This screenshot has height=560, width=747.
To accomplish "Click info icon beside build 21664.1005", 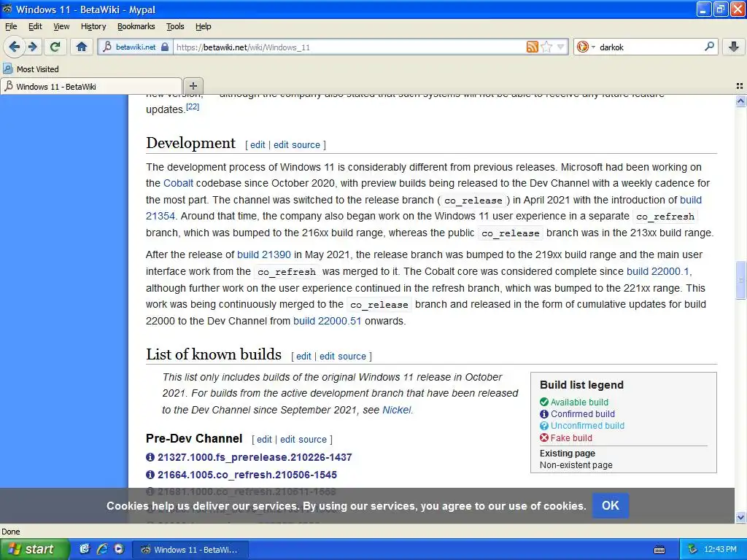I will click(150, 475).
